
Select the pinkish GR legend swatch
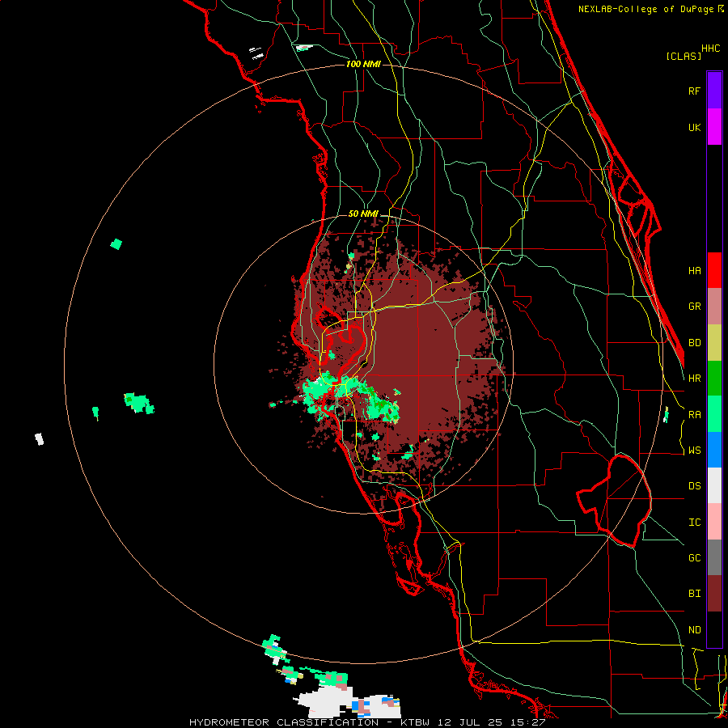pyautogui.click(x=714, y=307)
